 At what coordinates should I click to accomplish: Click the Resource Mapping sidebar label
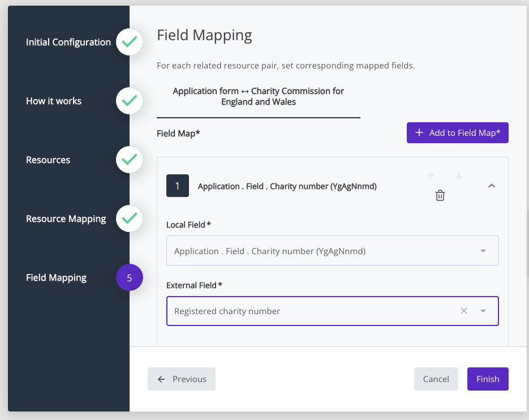[x=66, y=219]
